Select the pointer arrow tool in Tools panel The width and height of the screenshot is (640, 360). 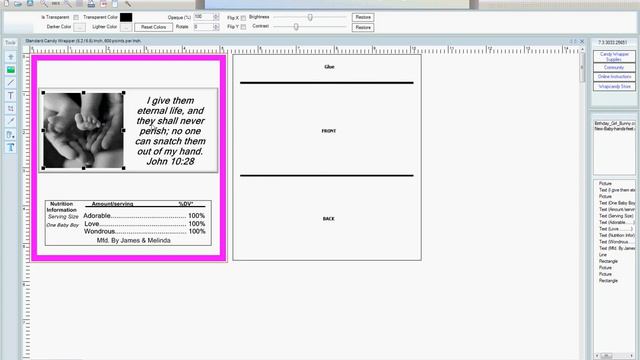(11, 57)
